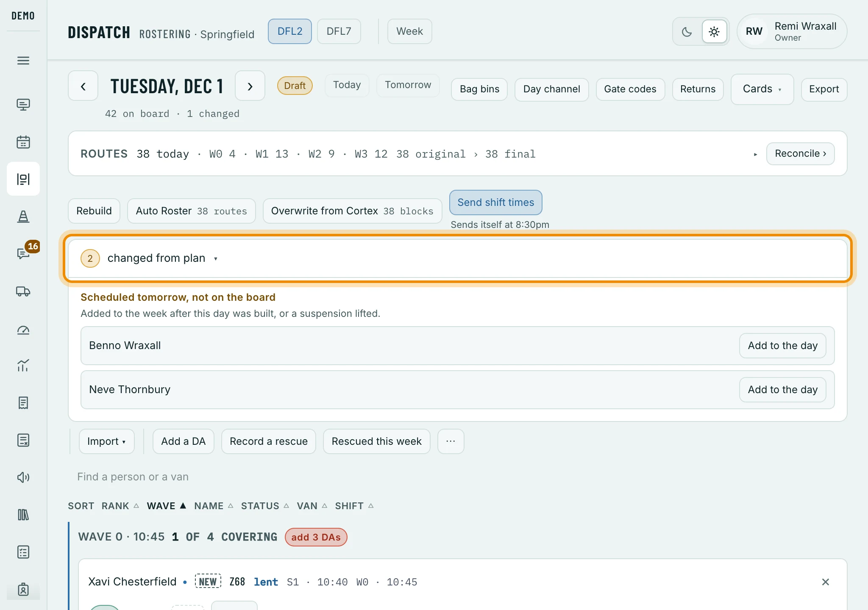Viewport: 868px width, 610px height.
Task: Select the DFL7 station toggle
Action: (x=339, y=31)
